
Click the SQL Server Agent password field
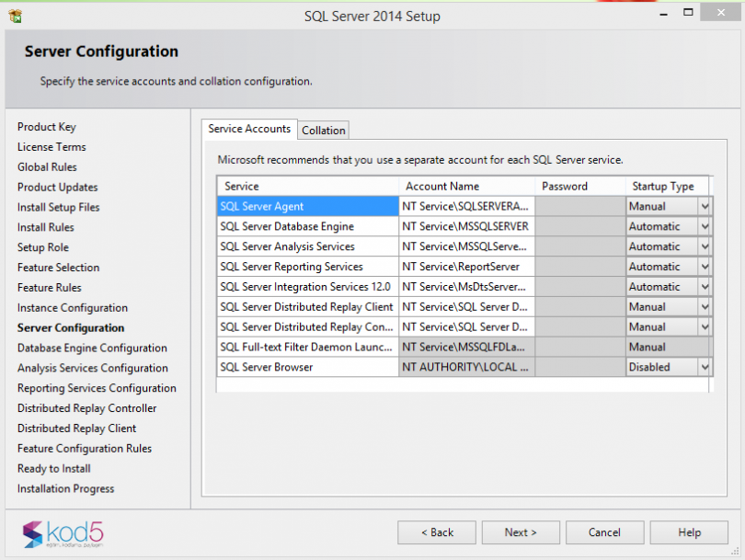pyautogui.click(x=579, y=206)
